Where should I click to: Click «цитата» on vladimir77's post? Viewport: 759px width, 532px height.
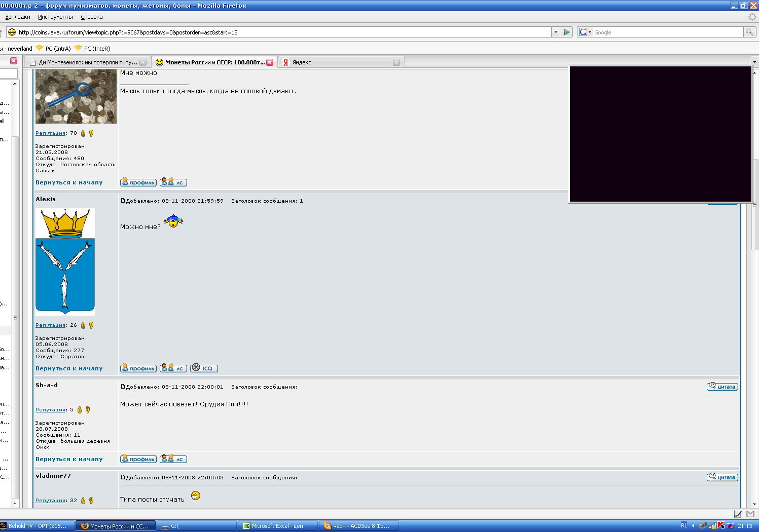722,477
